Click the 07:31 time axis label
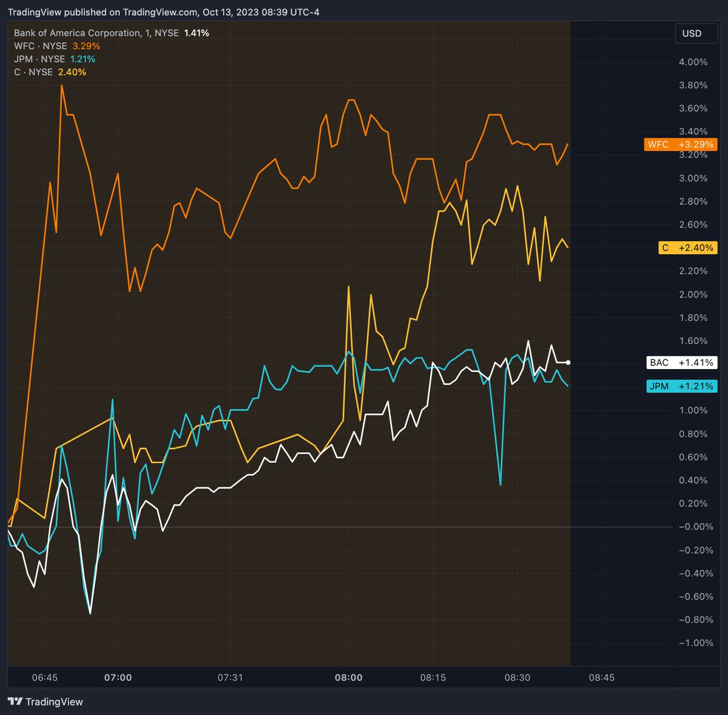 coord(230,677)
